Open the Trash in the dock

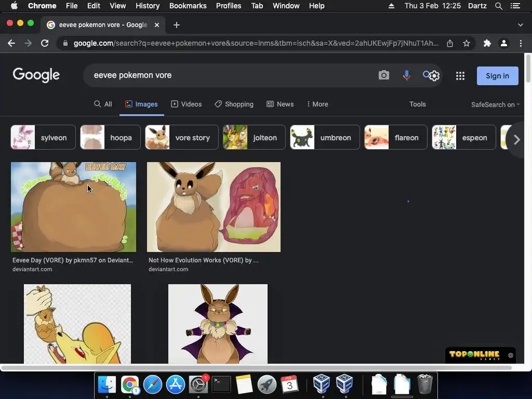point(424,384)
